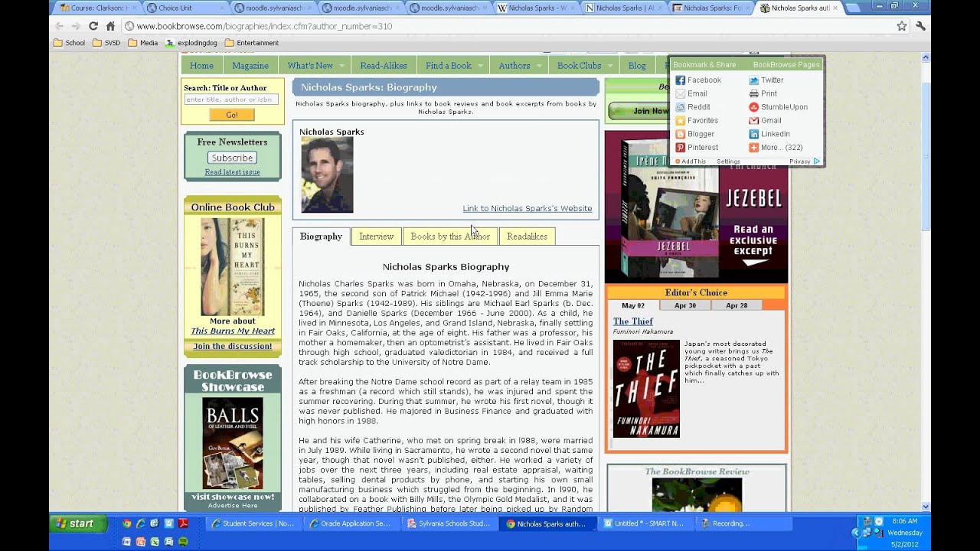Select the May 02 Editor's Choice tab
Image resolution: width=980 pixels, height=551 pixels.
[633, 305]
